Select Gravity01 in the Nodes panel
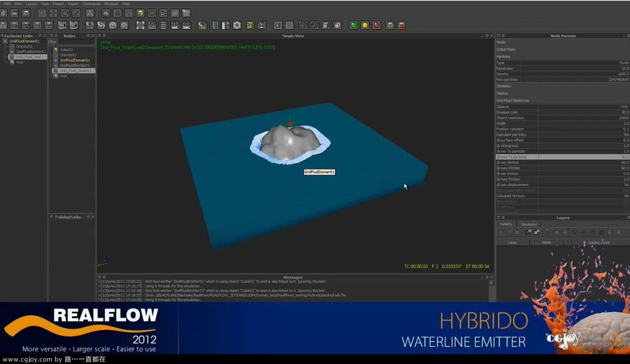630x364 pixels. 68,55
